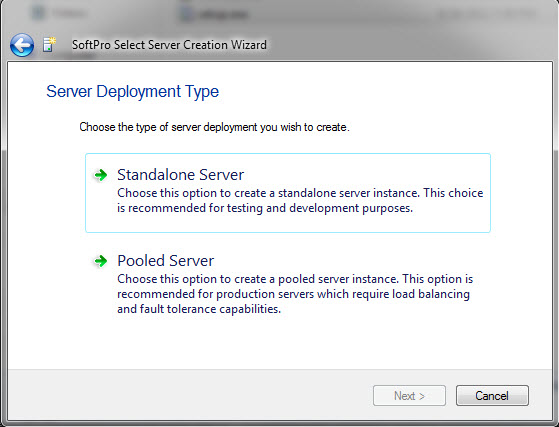Click the wizard icon beside the title
559x427 pixels.
pos(50,45)
